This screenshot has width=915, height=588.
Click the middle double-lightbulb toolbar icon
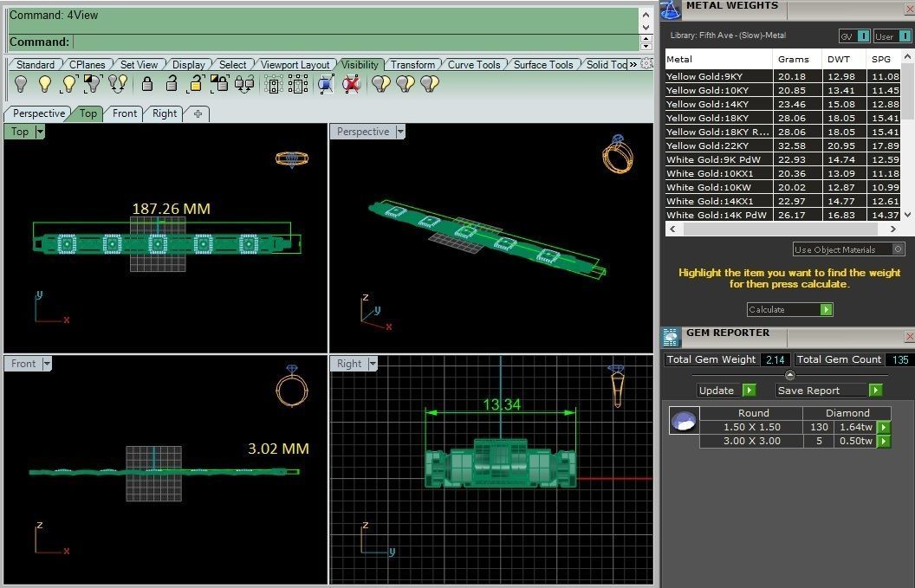click(x=406, y=84)
